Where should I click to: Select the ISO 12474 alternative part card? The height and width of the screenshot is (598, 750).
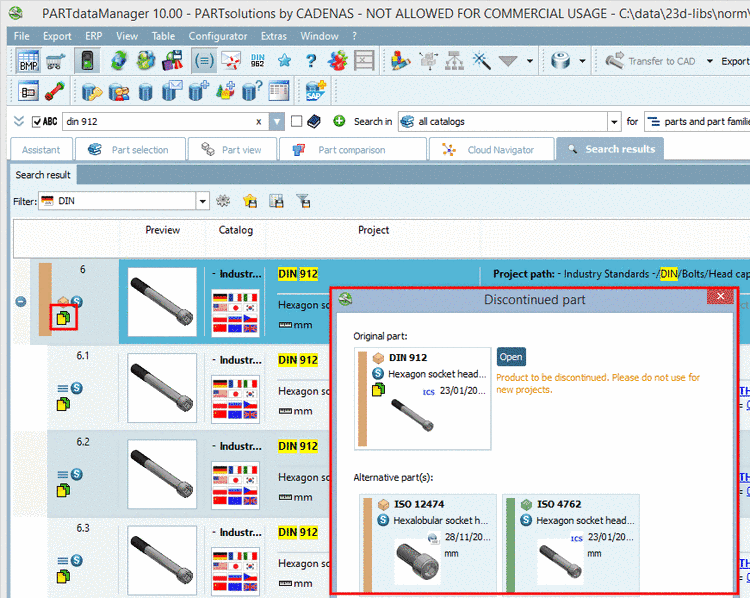point(428,544)
